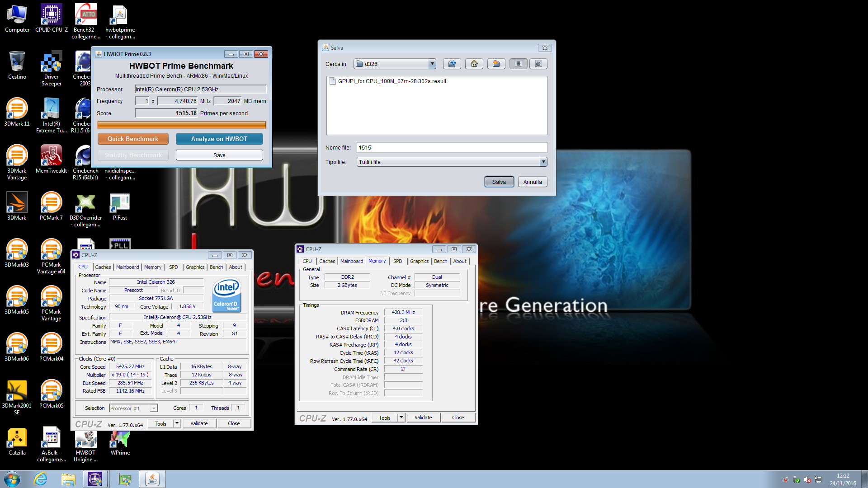
Task: Open Intel Extreme Tuning shortcut
Action: 52,115
